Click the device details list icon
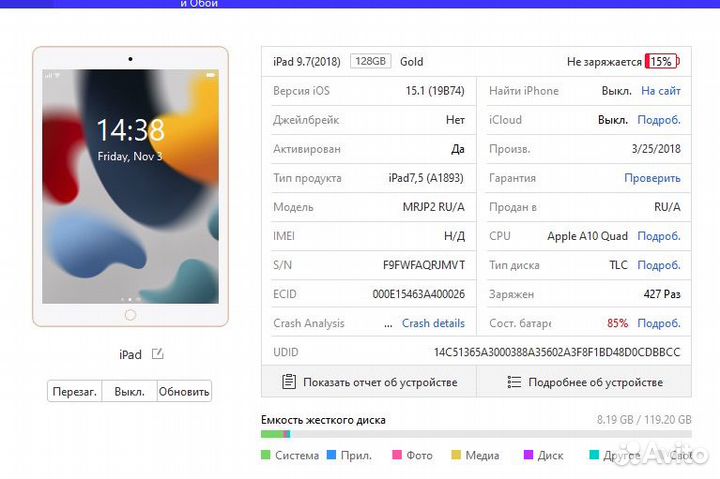The width and height of the screenshot is (720, 479). click(514, 382)
